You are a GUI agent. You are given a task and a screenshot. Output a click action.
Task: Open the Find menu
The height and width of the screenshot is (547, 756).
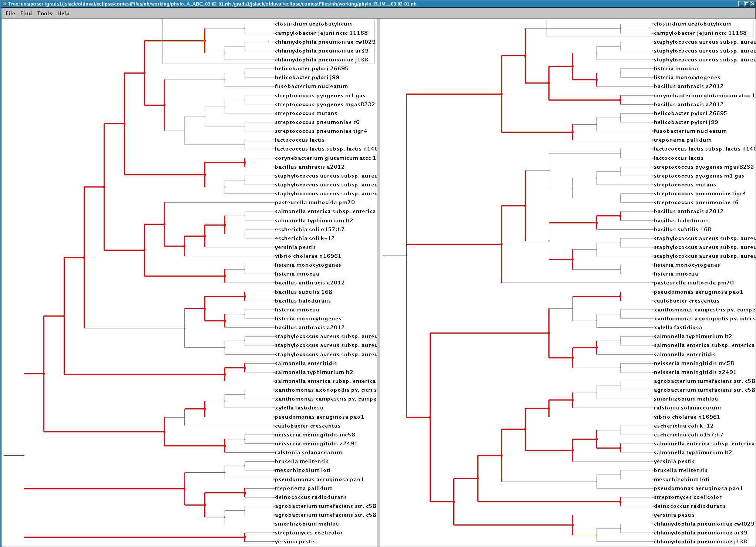click(x=26, y=13)
